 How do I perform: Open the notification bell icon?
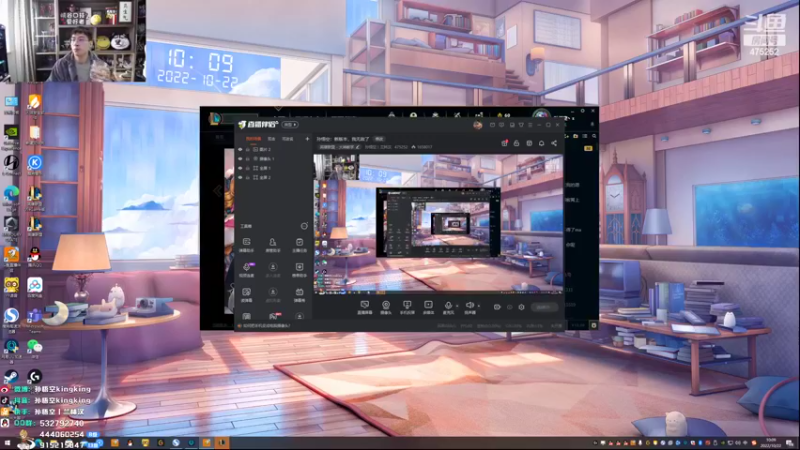point(541,143)
